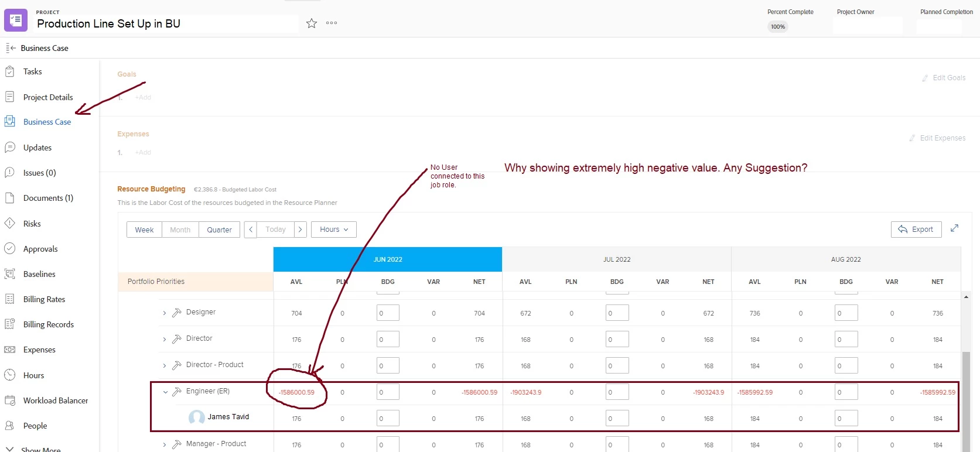This screenshot has width=980, height=452.
Task: Collapse the Engineer (ER) row
Action: tap(165, 392)
